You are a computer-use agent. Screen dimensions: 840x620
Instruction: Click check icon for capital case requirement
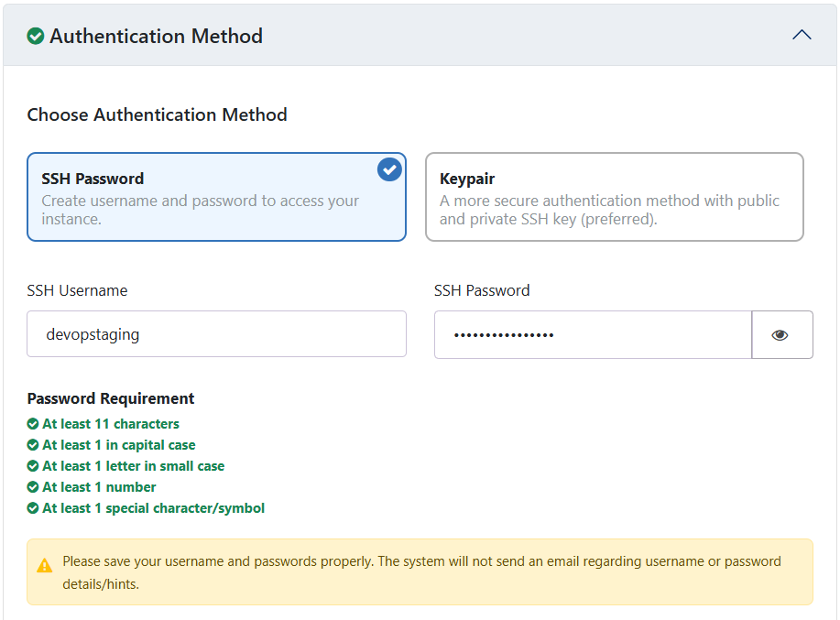(x=33, y=445)
